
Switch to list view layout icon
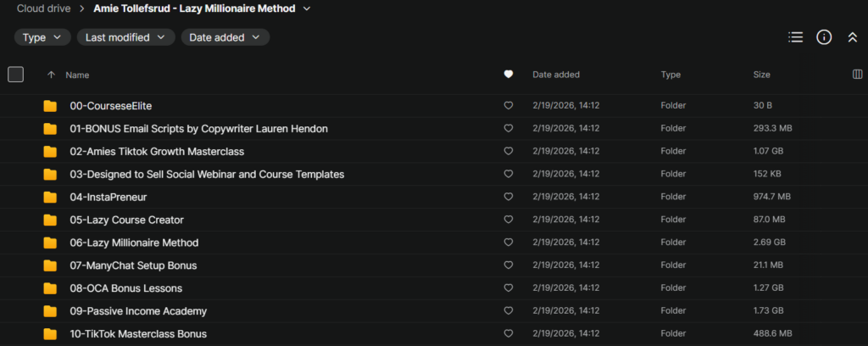point(795,37)
